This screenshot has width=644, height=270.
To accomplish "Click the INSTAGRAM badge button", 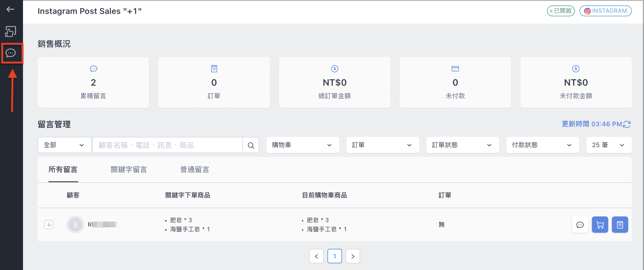I will [x=605, y=11].
